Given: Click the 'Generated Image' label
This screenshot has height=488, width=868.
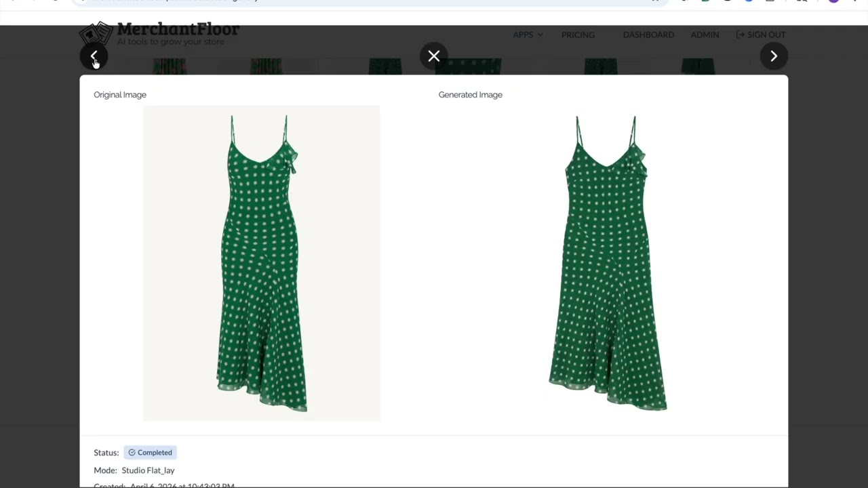Looking at the screenshot, I should pos(470,95).
